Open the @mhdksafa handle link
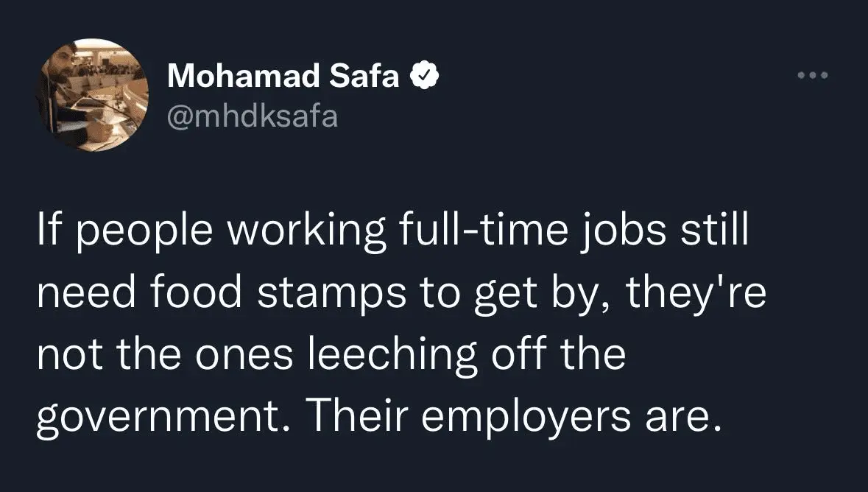 click(x=253, y=116)
